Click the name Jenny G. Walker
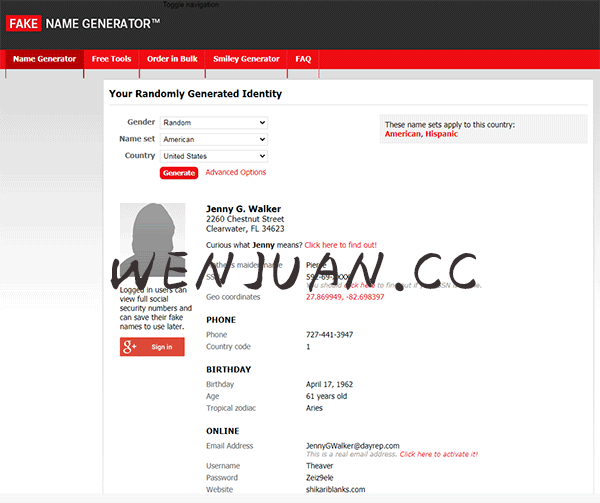The image size is (600, 503). pyautogui.click(x=243, y=209)
